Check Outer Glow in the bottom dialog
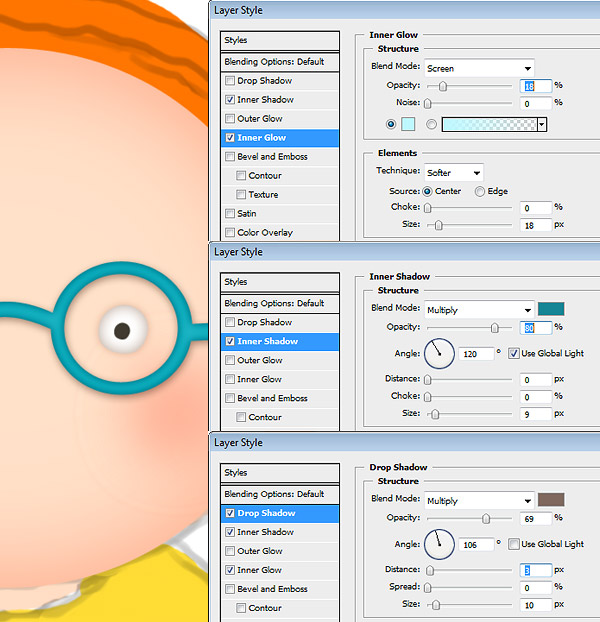 230,551
